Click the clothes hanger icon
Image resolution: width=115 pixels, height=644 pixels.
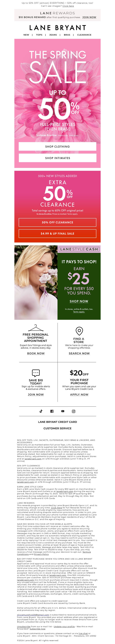[x=36, y=328]
